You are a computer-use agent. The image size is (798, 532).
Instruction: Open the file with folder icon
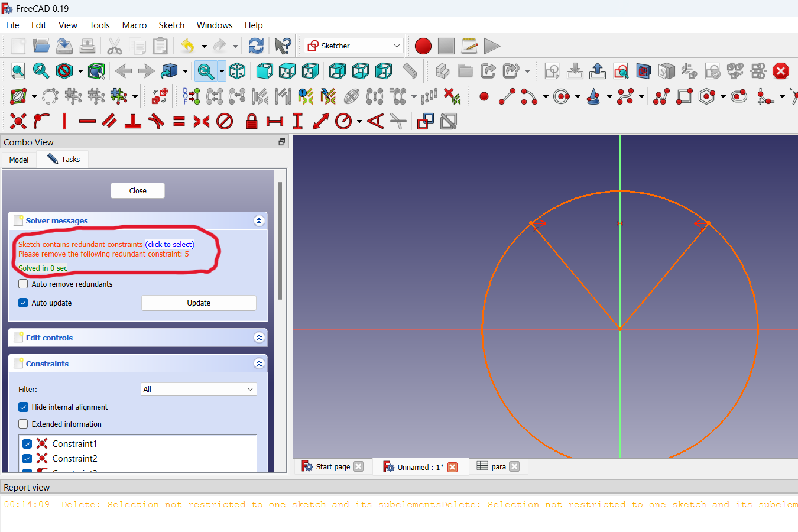[x=41, y=46]
